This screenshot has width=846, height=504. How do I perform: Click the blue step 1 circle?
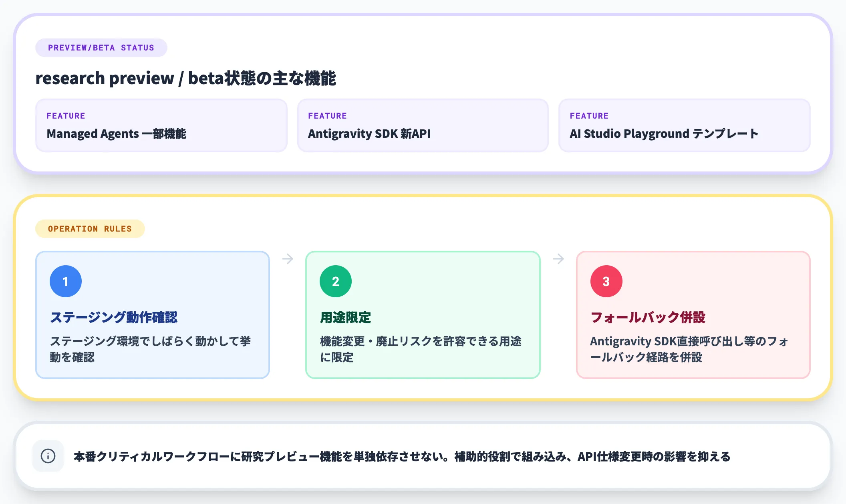(66, 281)
